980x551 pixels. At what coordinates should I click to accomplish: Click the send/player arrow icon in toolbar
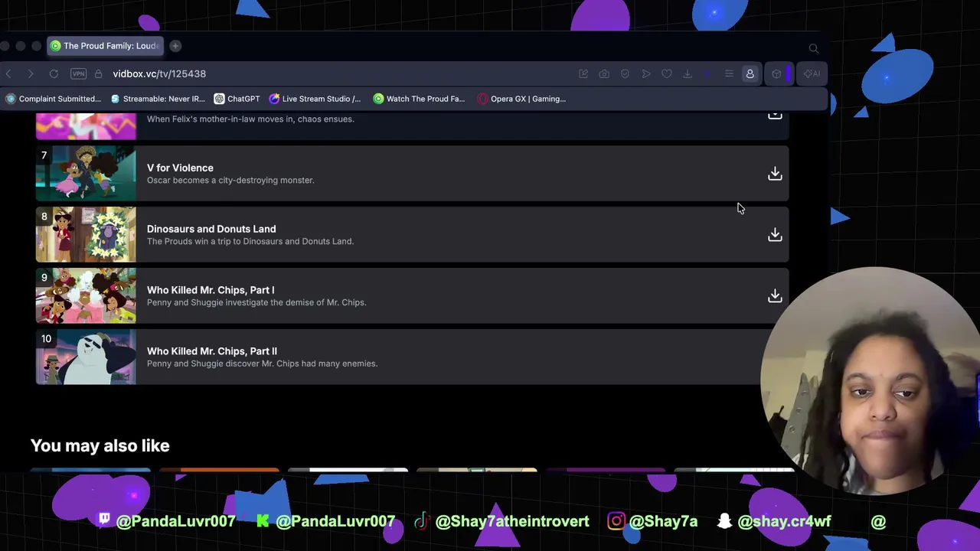645,73
